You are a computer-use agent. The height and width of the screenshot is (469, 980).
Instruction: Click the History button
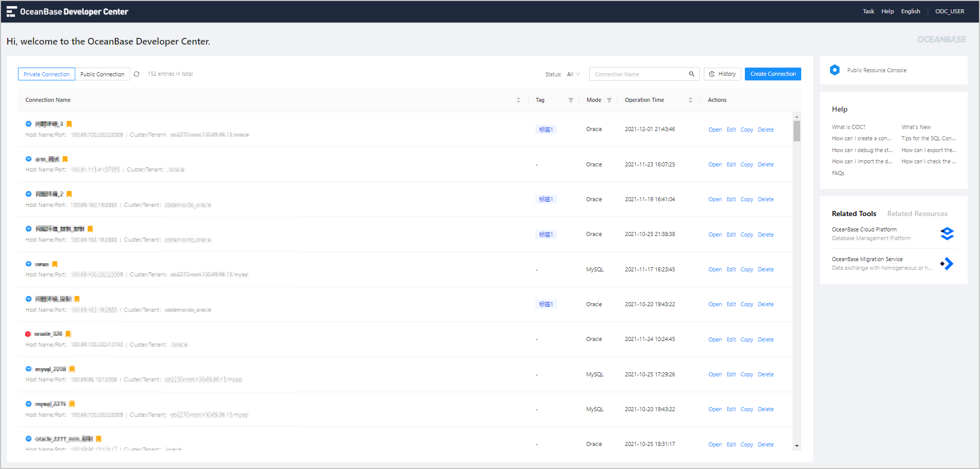pyautogui.click(x=722, y=74)
